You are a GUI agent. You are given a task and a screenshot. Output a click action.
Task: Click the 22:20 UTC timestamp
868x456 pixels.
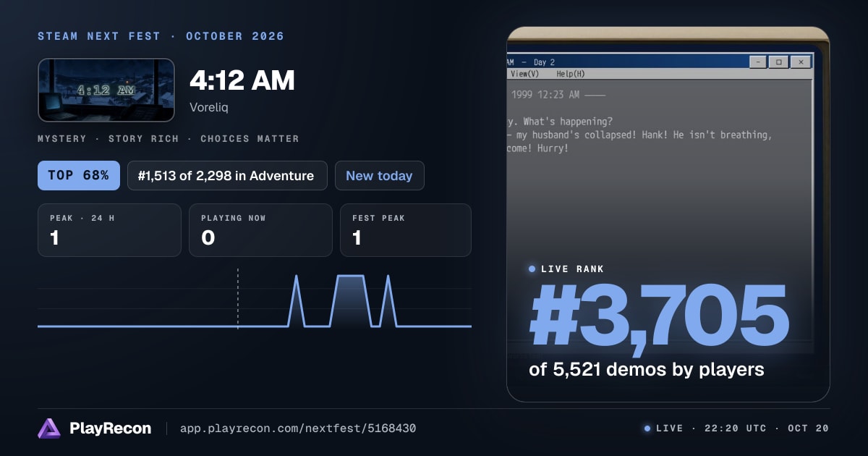point(735,428)
